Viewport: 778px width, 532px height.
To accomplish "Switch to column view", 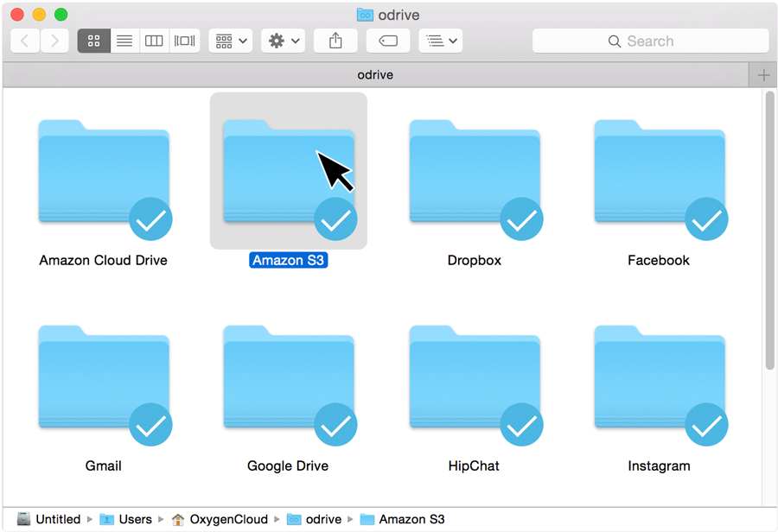I will [153, 41].
